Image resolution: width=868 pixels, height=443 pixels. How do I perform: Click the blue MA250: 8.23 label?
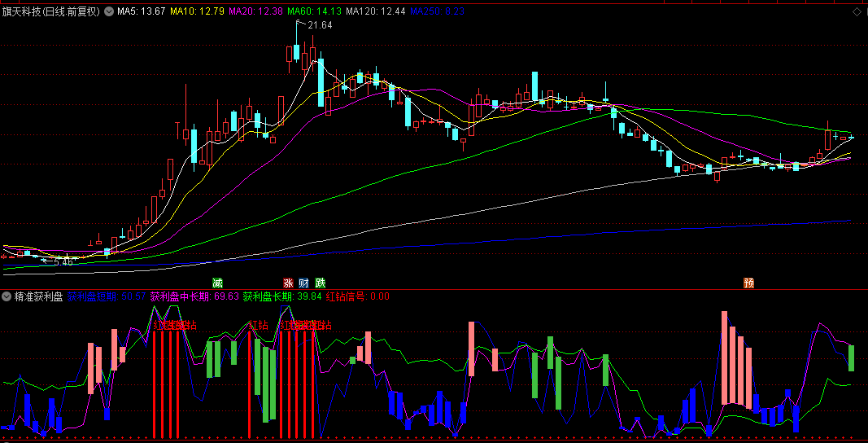[438, 11]
